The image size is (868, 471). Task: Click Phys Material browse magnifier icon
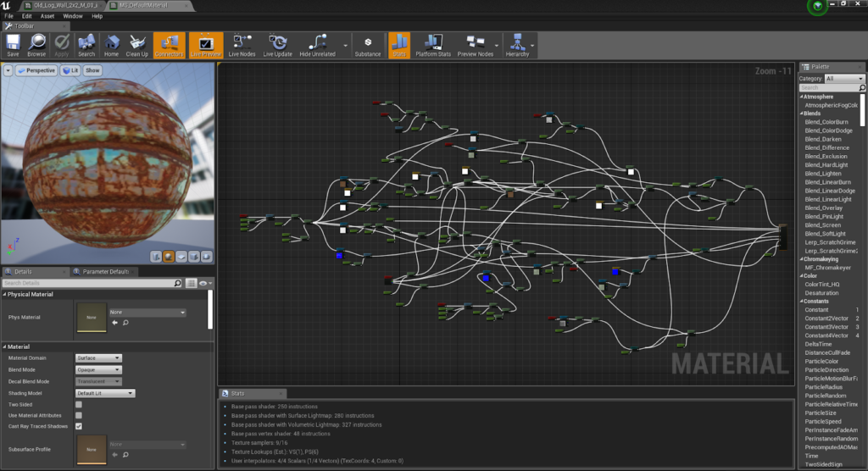(125, 322)
